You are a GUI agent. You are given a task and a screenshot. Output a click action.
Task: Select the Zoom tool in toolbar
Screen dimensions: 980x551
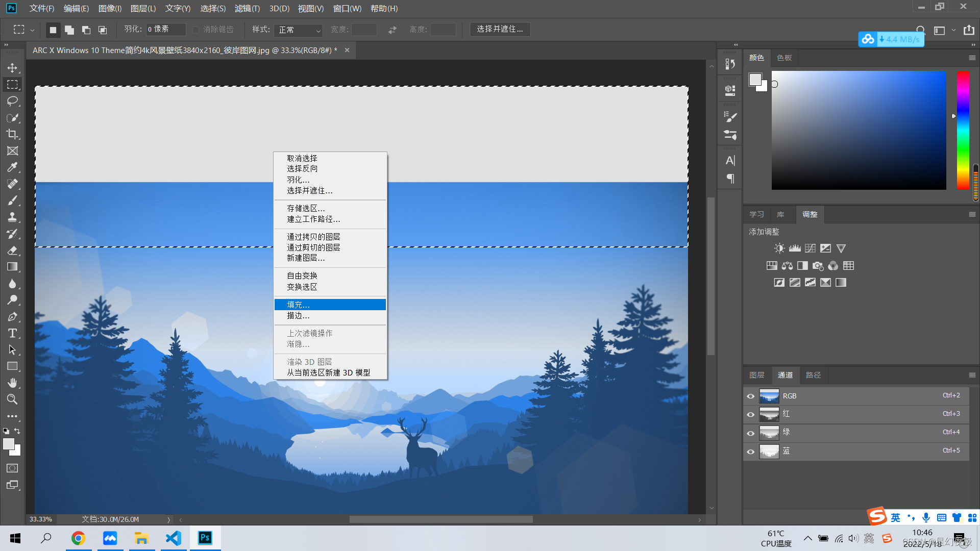[x=12, y=399]
